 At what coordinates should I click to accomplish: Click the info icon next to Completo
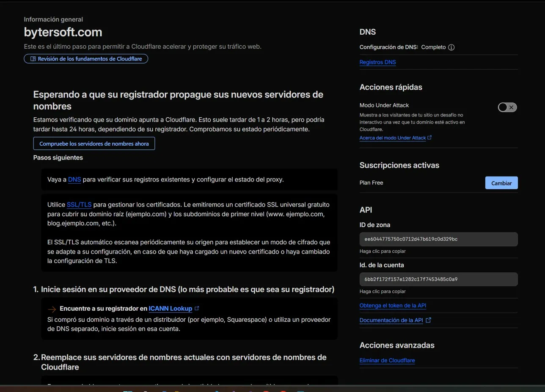click(x=451, y=47)
